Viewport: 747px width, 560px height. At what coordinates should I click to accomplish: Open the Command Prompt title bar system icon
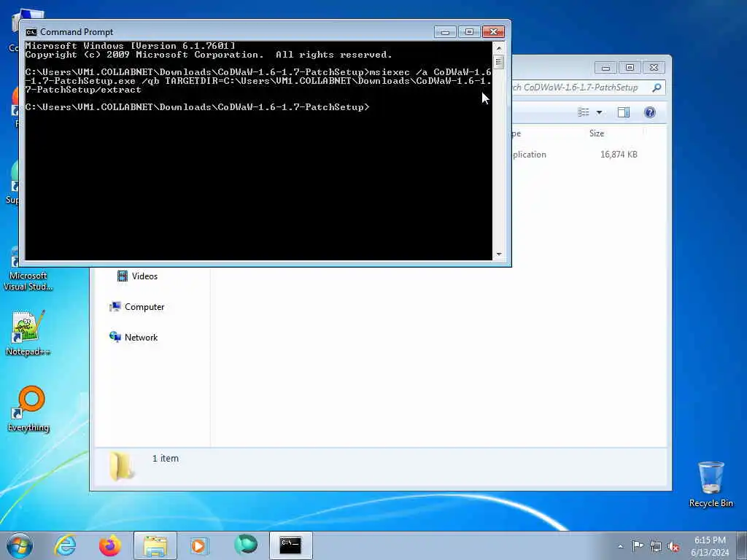tap(31, 32)
